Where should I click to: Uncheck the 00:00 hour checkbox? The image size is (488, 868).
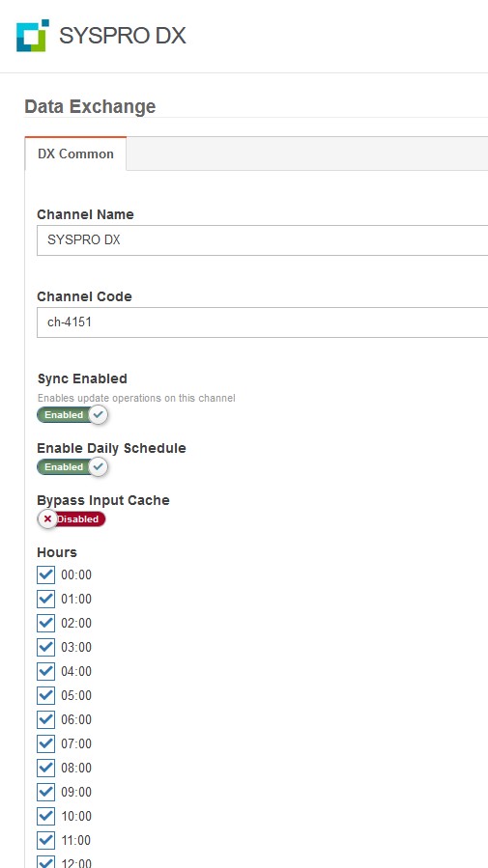click(46, 574)
